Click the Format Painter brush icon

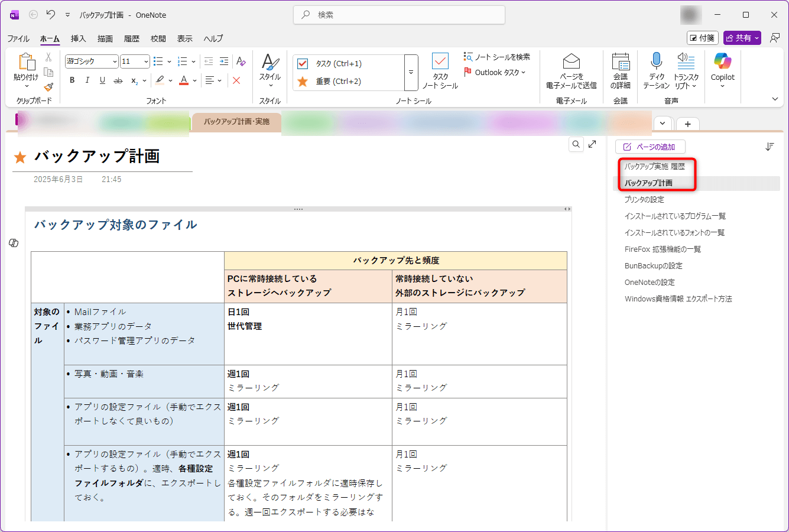coord(48,87)
